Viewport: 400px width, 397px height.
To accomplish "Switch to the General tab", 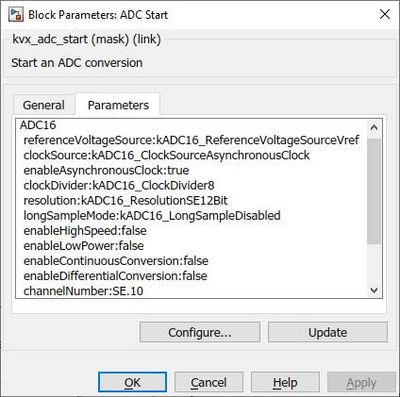I will tap(44, 105).
